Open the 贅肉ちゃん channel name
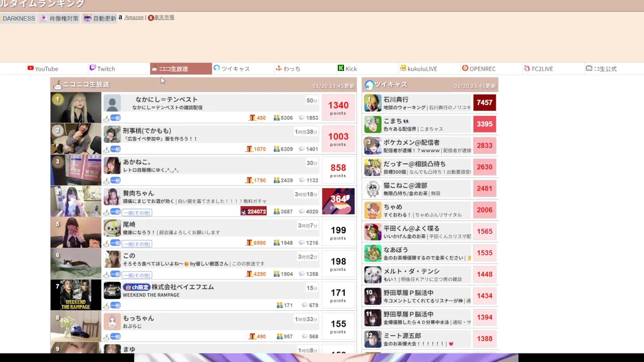644x362 pixels. [x=138, y=193]
